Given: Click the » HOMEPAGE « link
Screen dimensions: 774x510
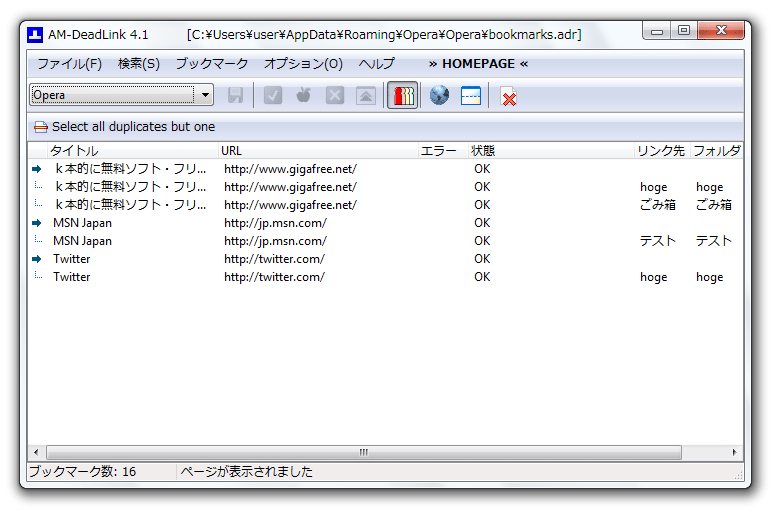Looking at the screenshot, I should 478,64.
